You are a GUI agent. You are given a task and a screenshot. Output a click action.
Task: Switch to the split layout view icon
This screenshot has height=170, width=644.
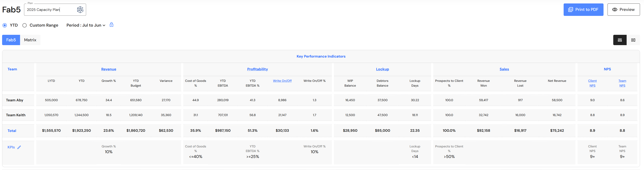(x=633, y=40)
